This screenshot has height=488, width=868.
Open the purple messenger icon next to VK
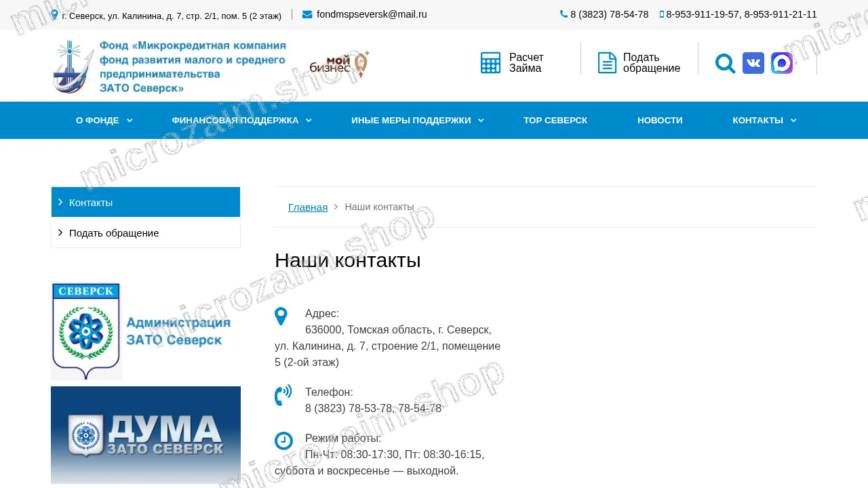pyautogui.click(x=782, y=63)
